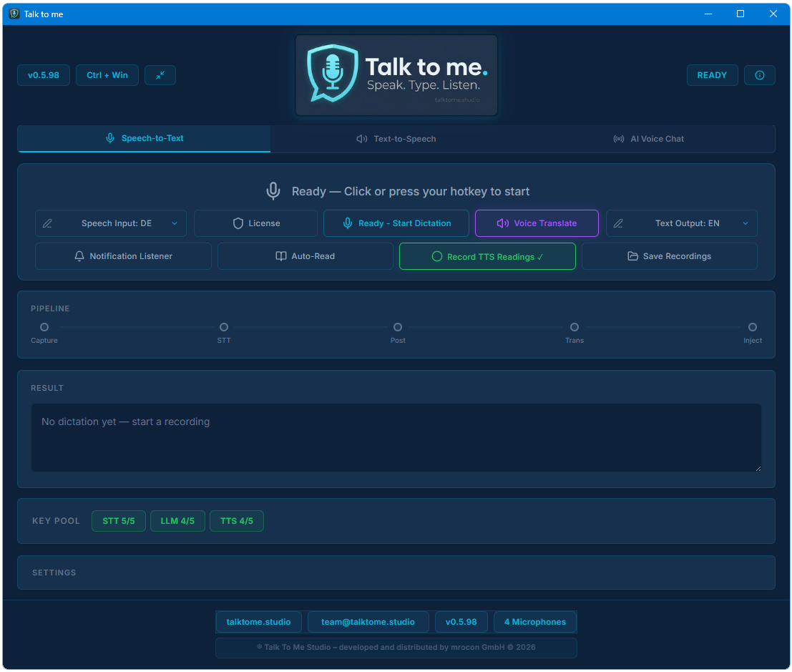
Task: Expand the Speech Input: DE dropdown arrow
Action: pos(175,223)
